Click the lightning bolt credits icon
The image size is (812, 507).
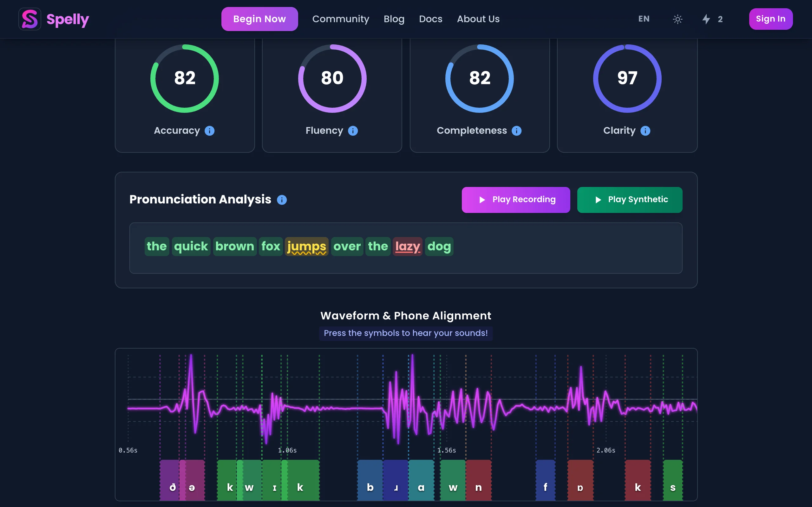coord(706,19)
